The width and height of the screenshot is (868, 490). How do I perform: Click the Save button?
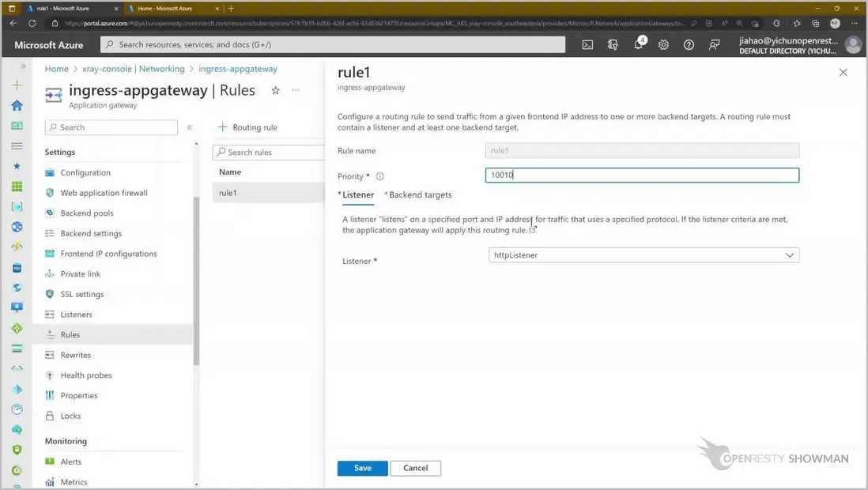coord(362,468)
